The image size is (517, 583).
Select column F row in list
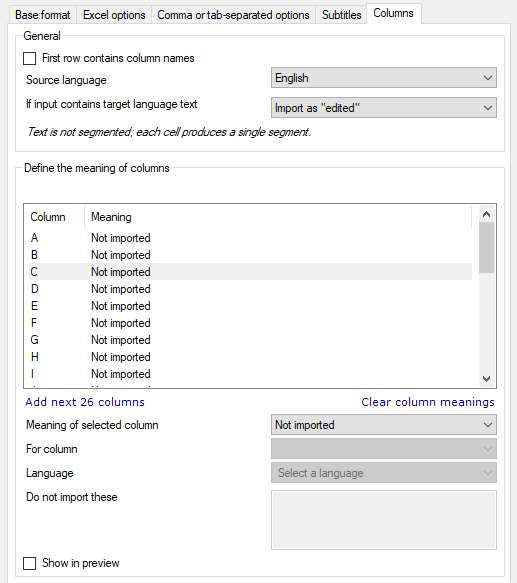[x=250, y=323]
